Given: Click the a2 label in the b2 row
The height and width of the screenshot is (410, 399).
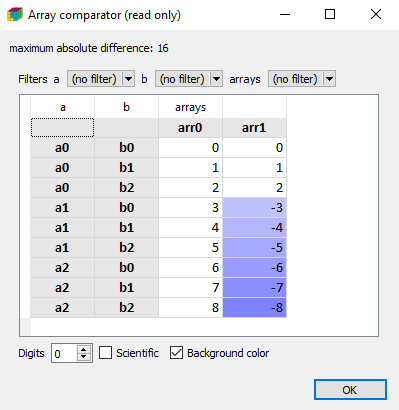Looking at the screenshot, I should 63,307.
